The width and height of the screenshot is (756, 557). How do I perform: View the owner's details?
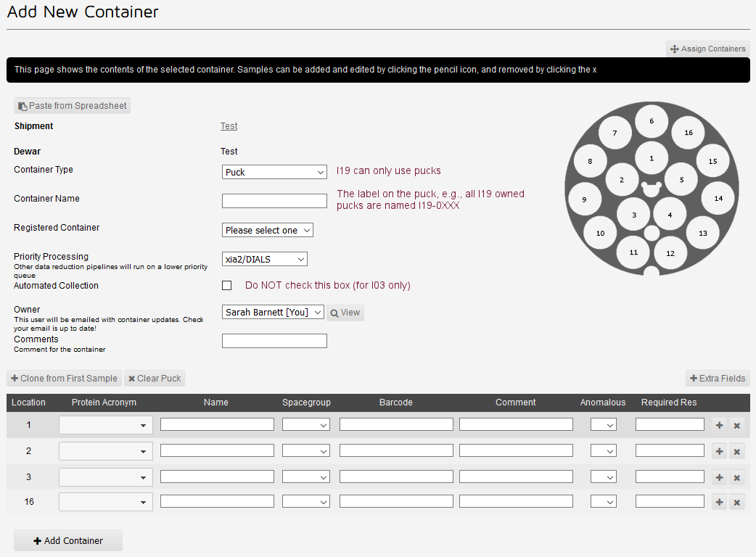[x=345, y=313]
